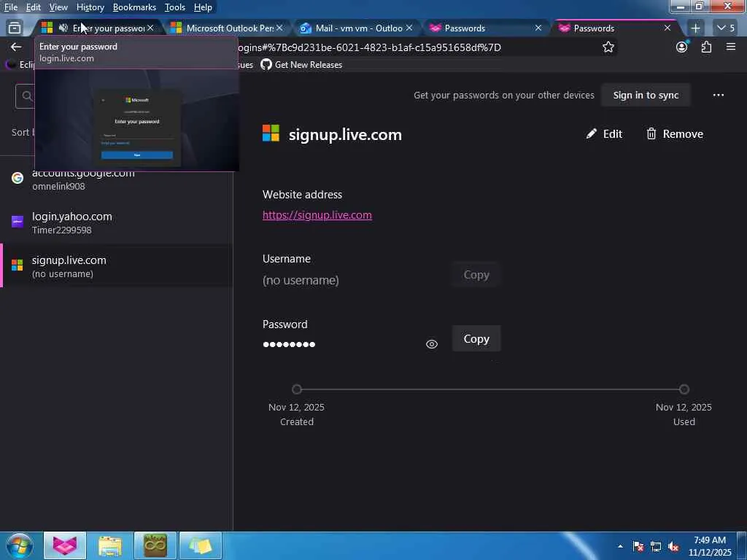Bookmark this page with the star icon
This screenshot has height=560, width=747.
point(608,47)
